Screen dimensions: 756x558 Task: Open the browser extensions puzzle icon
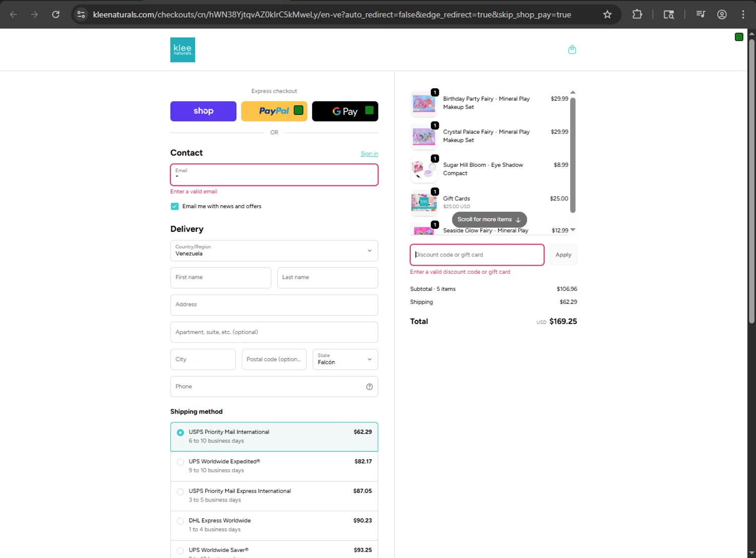click(x=637, y=15)
